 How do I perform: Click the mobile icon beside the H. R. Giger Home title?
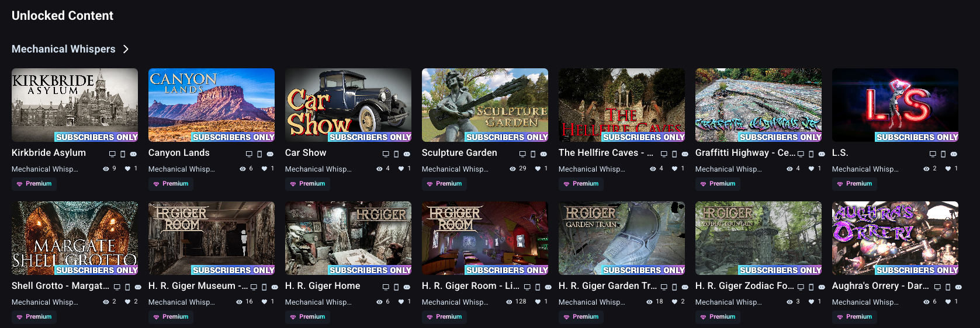[396, 287]
